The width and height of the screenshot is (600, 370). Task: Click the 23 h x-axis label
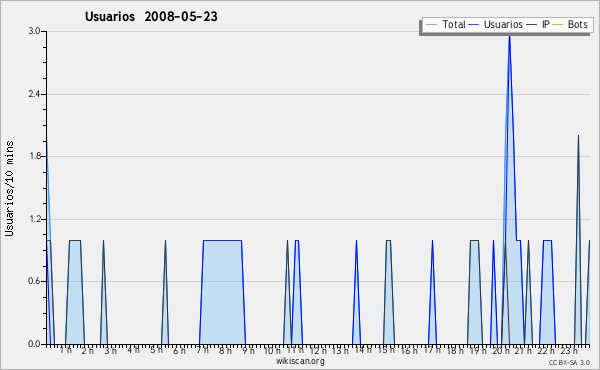point(569,351)
